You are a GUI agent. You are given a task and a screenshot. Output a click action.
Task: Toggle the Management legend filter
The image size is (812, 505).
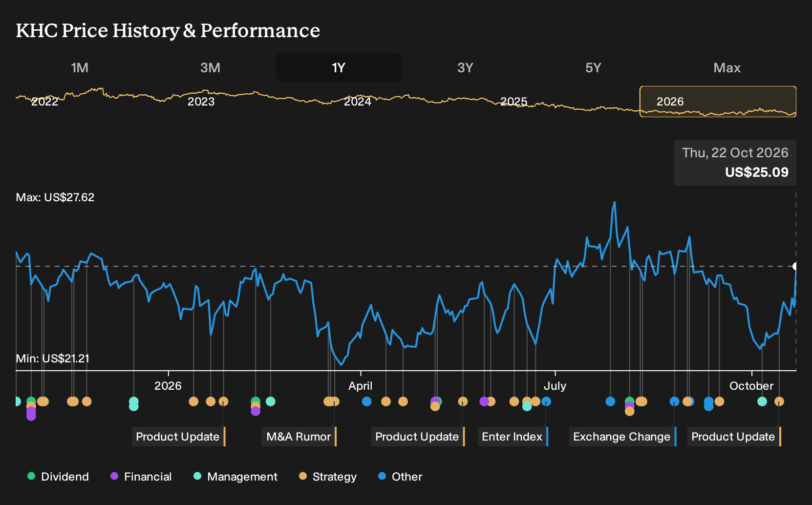(235, 477)
